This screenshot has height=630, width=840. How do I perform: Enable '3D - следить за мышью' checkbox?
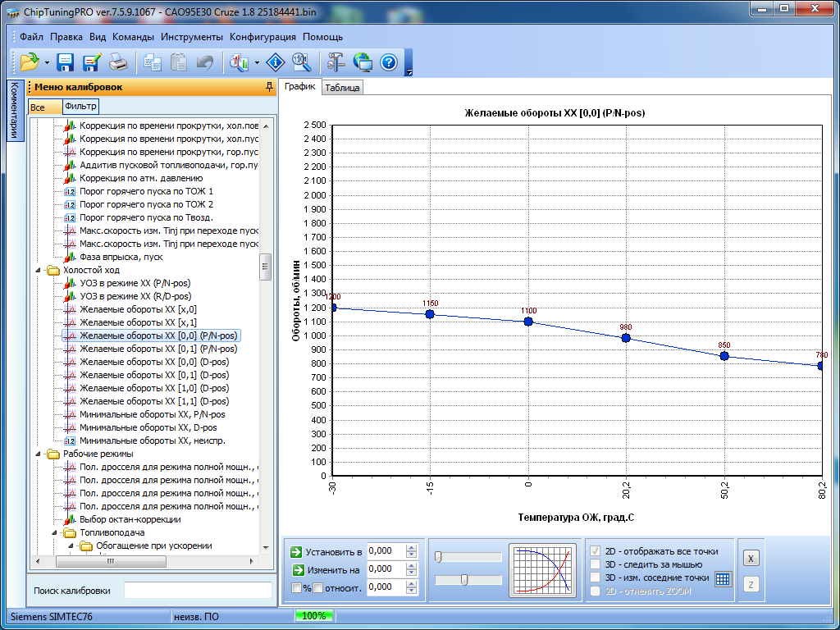click(x=596, y=564)
